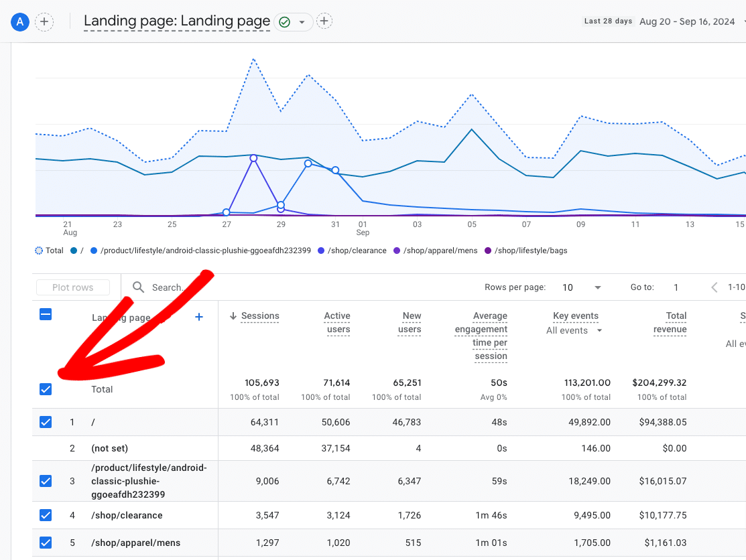Click the search magnifier icon in the table toolbar
This screenshot has width=746, height=560.
138,287
